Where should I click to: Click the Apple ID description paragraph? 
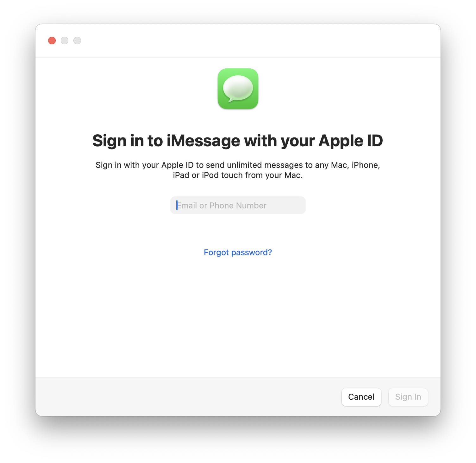coord(238,170)
